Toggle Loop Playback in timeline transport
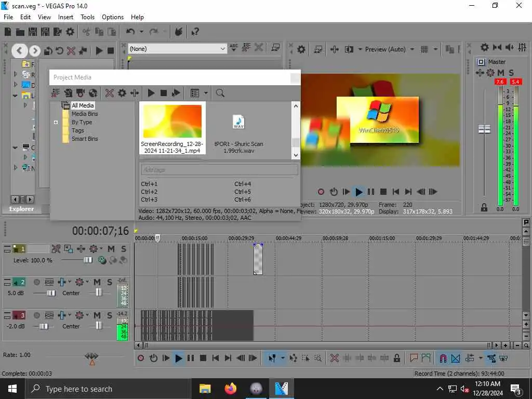This screenshot has height=399, width=532. [x=153, y=358]
